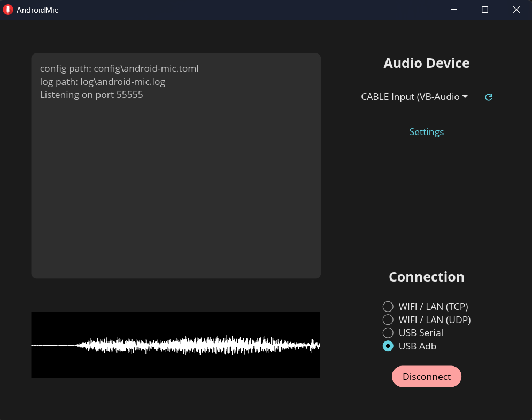Click the log path entry in the log panel
This screenshot has height=420, width=532.
click(102, 81)
